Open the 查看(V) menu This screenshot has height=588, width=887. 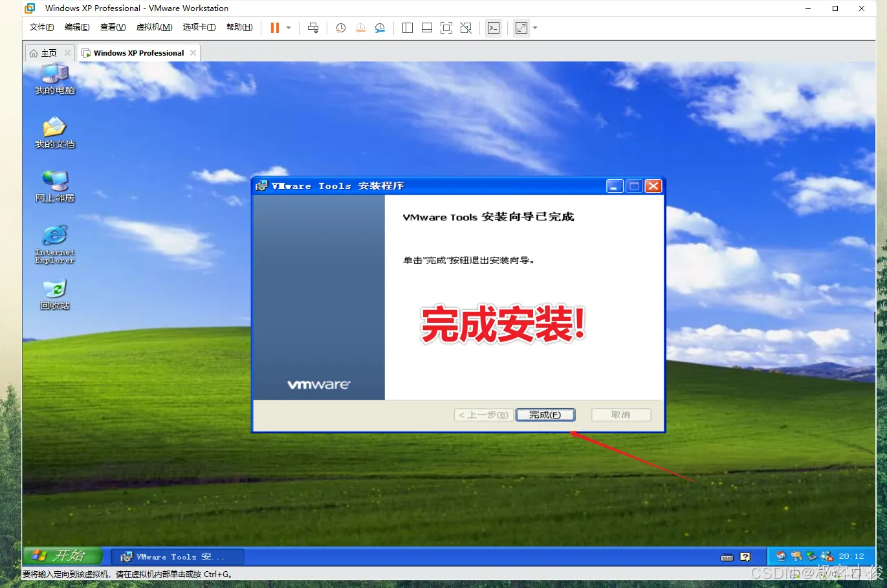point(113,27)
